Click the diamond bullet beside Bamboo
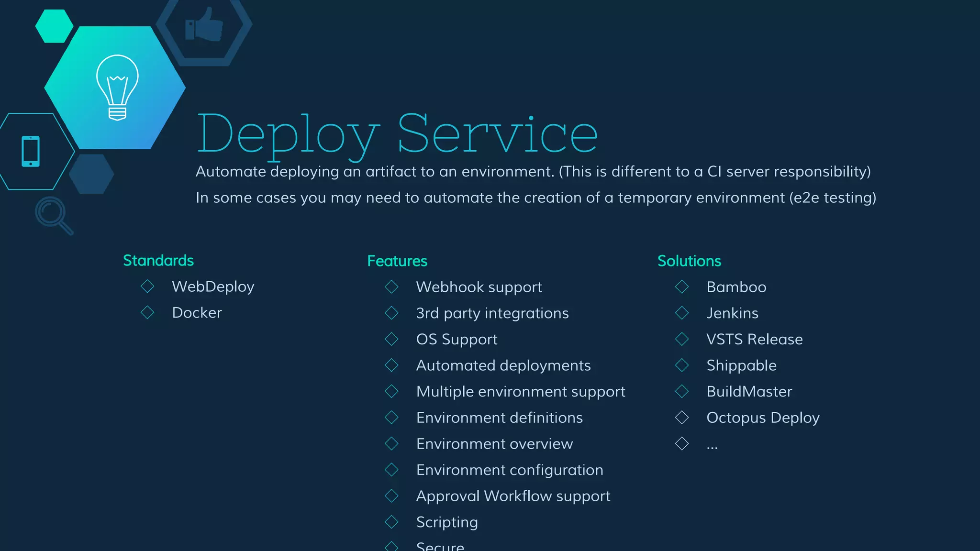980x551 pixels. [x=682, y=287]
